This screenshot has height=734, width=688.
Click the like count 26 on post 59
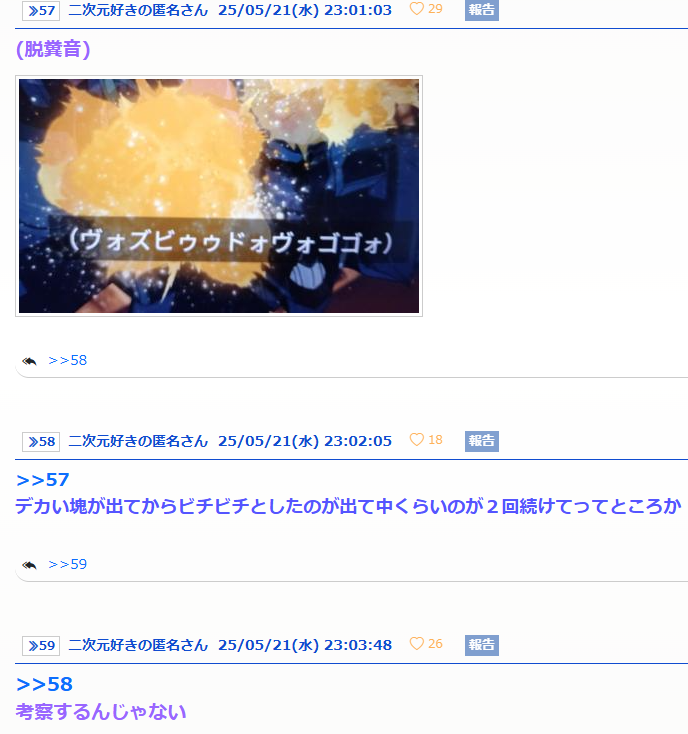click(435, 644)
